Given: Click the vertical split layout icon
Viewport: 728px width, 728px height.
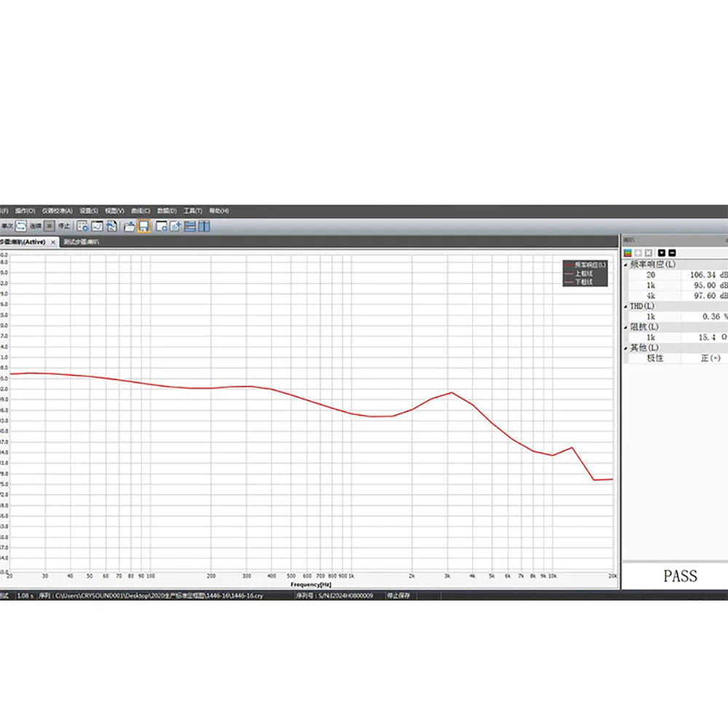Looking at the screenshot, I should click(204, 226).
